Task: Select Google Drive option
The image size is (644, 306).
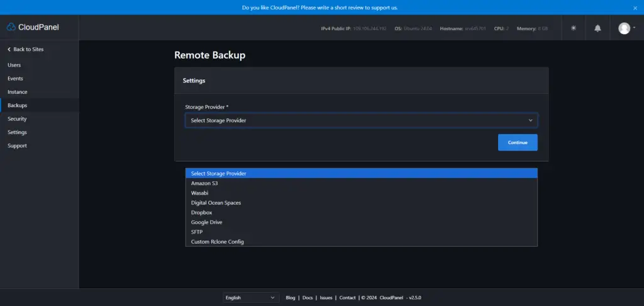Action: [x=362, y=222]
